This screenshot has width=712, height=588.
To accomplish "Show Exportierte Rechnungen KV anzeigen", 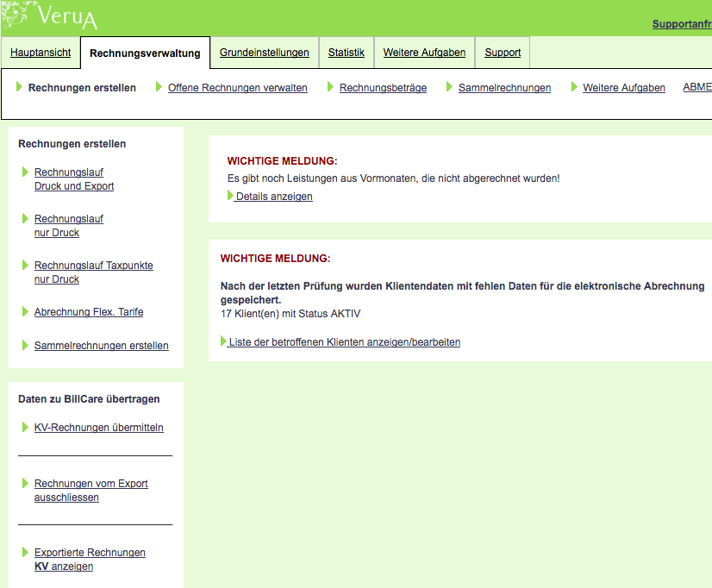I will 90,560.
